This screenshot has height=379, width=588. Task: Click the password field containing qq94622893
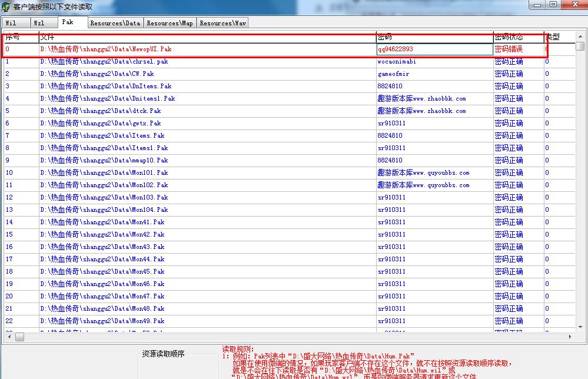pos(434,49)
